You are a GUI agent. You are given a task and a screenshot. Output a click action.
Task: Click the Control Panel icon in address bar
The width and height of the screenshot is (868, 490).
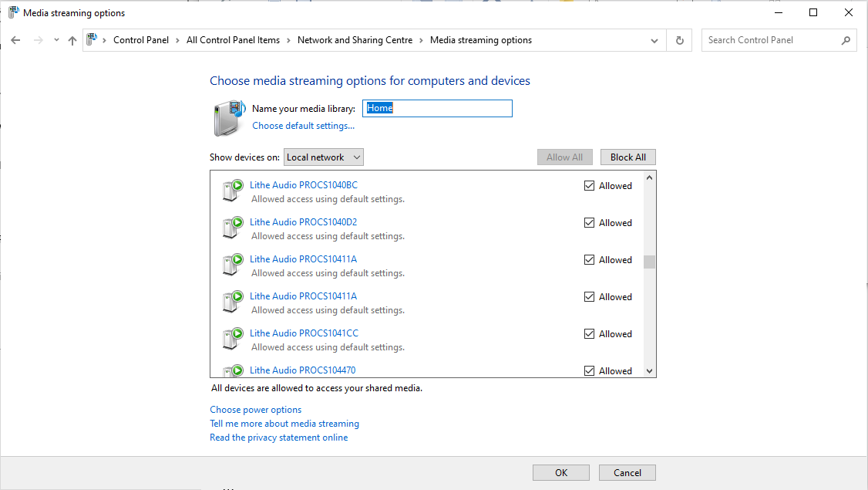coord(92,40)
